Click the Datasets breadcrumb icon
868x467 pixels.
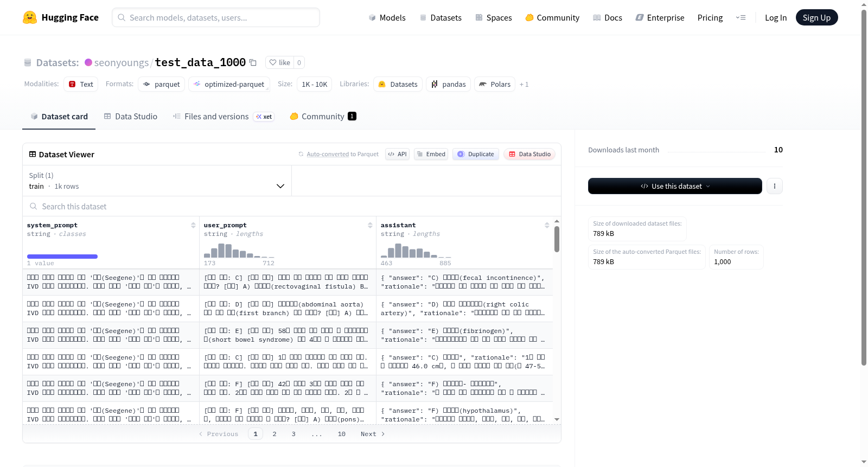[28, 63]
